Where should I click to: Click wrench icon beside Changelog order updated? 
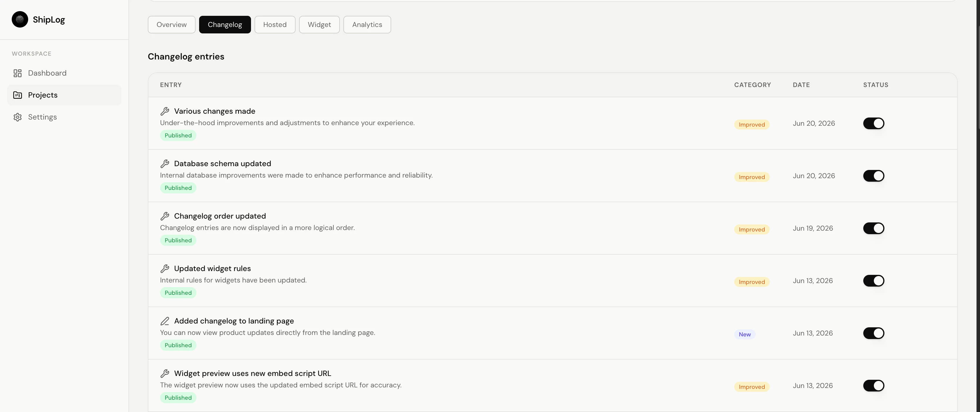click(165, 216)
